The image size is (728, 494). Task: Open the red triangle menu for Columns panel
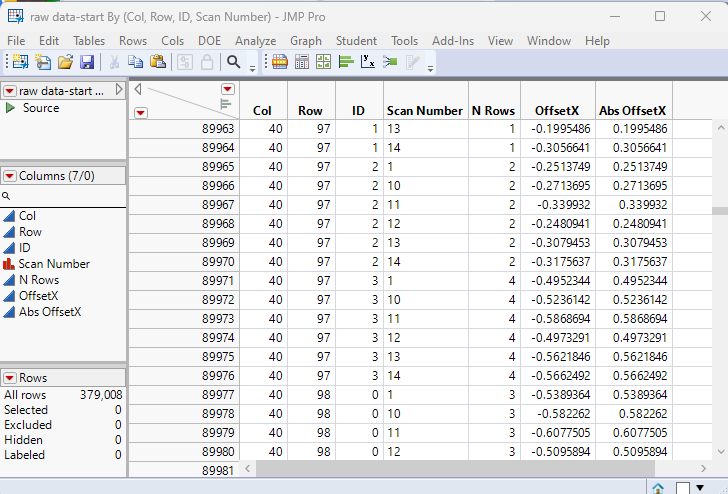pos(10,176)
